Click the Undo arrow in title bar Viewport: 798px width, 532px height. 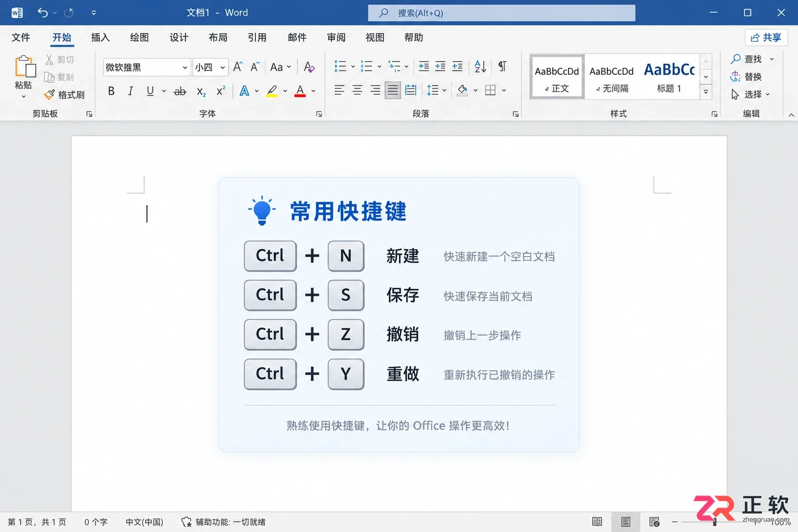pyautogui.click(x=43, y=12)
